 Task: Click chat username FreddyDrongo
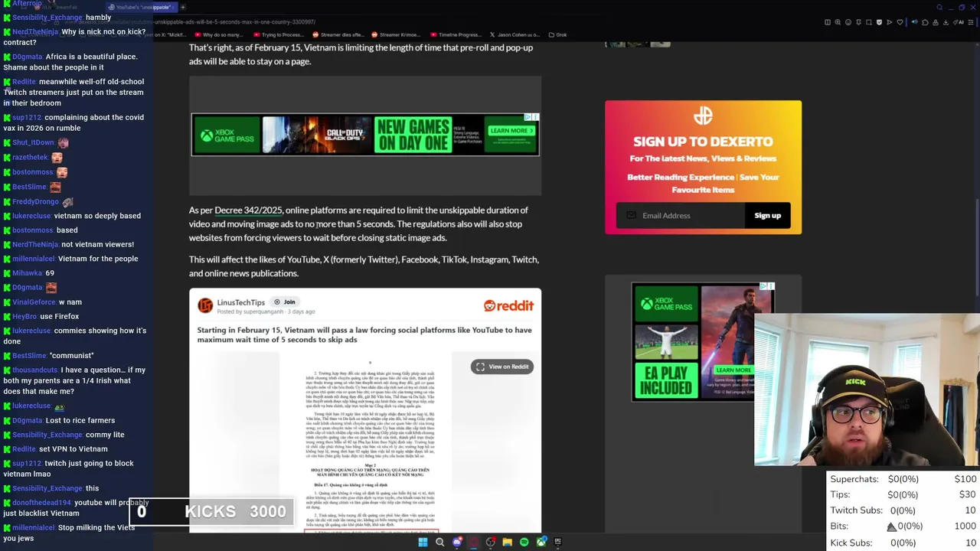(35, 201)
